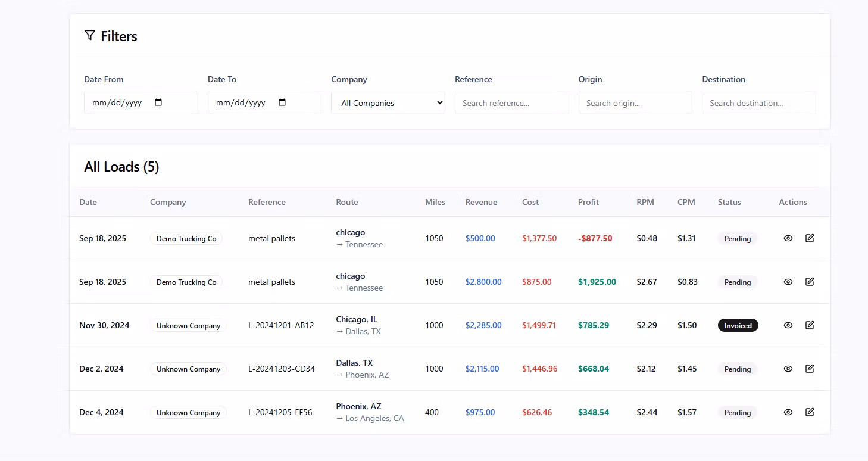View the Invoiced L-20241201-AB12 load
868x461 pixels.
pyautogui.click(x=788, y=325)
